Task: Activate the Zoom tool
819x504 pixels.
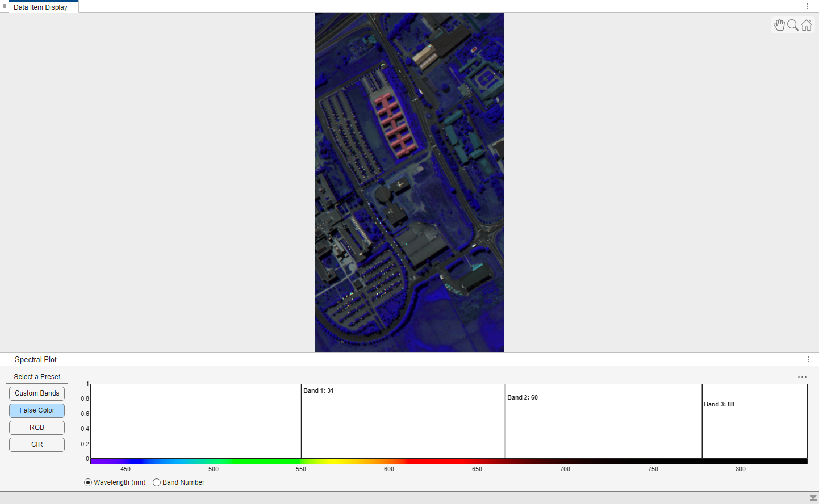Action: (793, 25)
